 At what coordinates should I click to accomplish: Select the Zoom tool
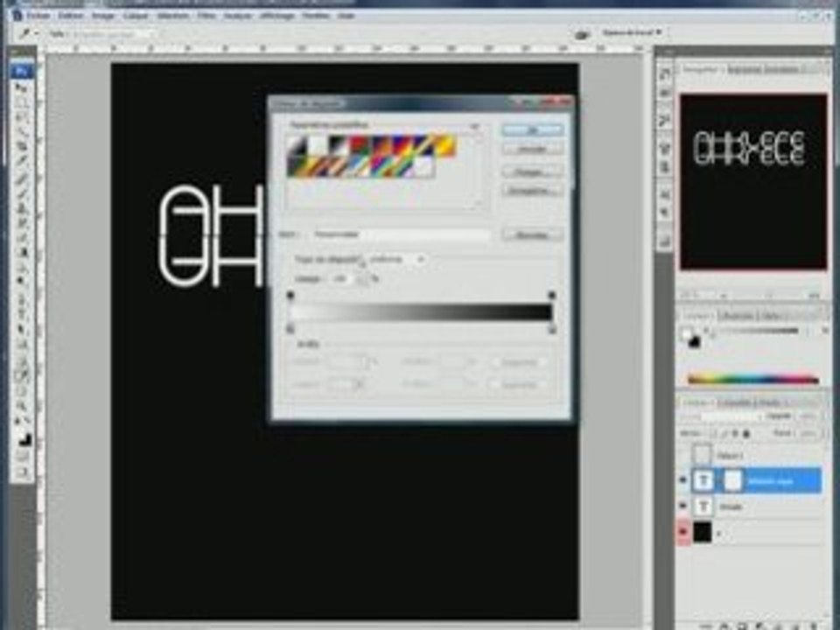tap(23, 405)
